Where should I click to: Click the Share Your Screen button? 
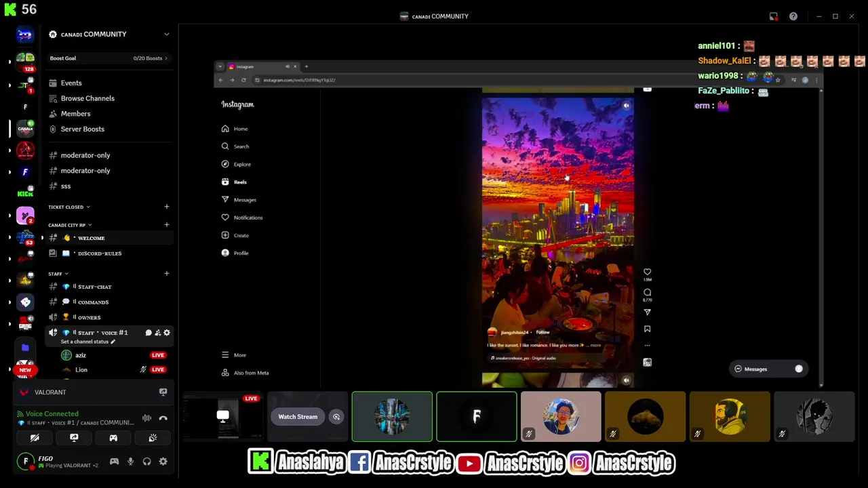click(x=74, y=438)
